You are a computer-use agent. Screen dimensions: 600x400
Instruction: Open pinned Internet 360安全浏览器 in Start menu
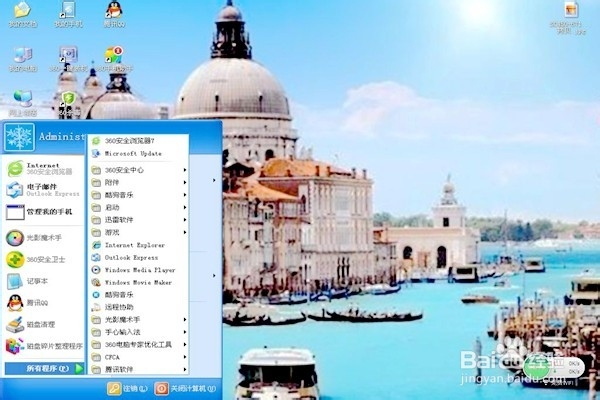(44, 168)
